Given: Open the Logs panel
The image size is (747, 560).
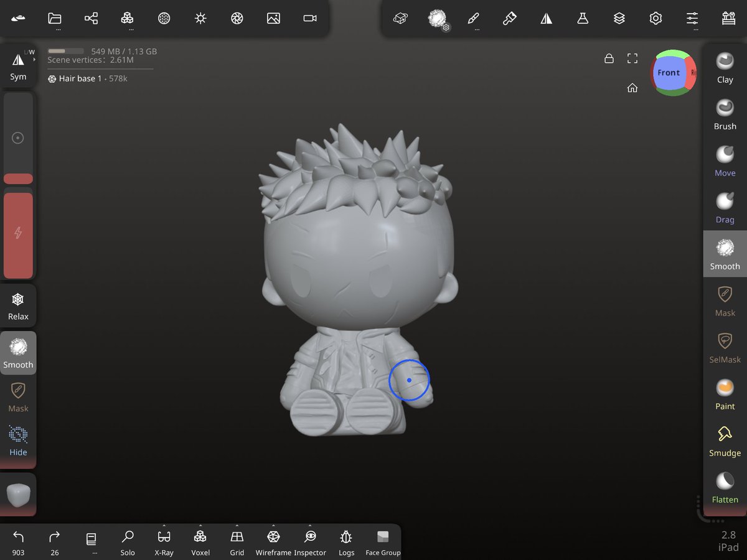Looking at the screenshot, I should pos(346,543).
